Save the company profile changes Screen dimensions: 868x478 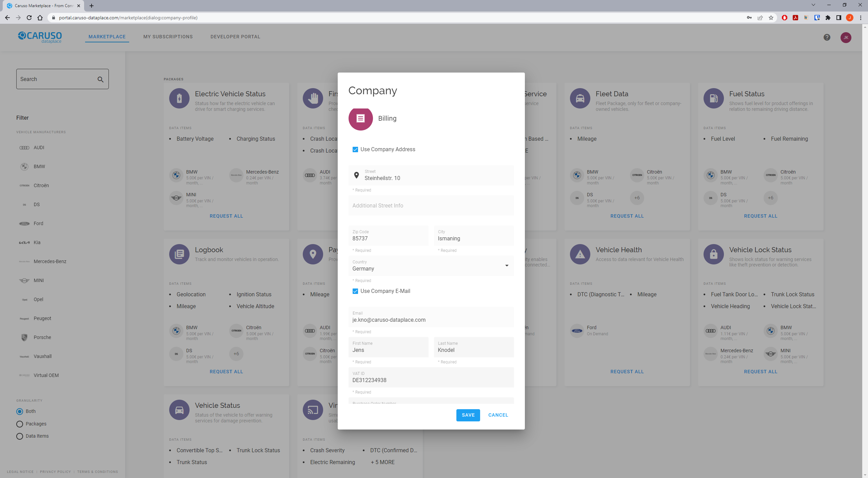tap(469, 415)
